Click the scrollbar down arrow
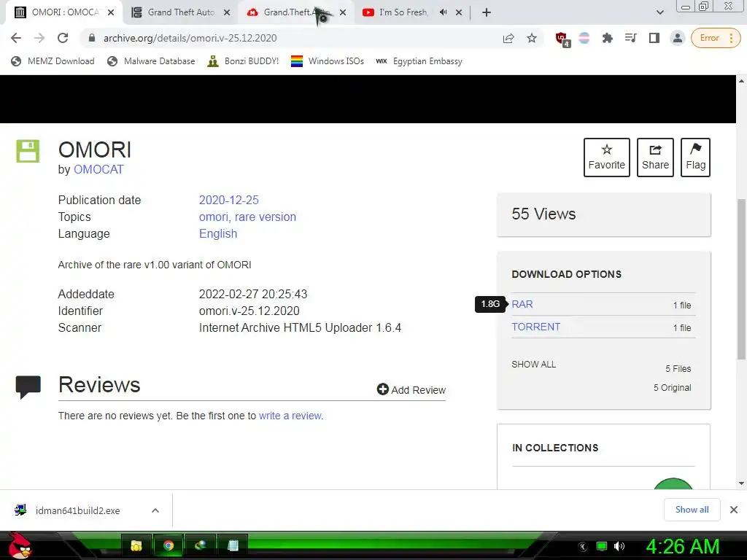The width and height of the screenshot is (747, 560). [x=741, y=483]
